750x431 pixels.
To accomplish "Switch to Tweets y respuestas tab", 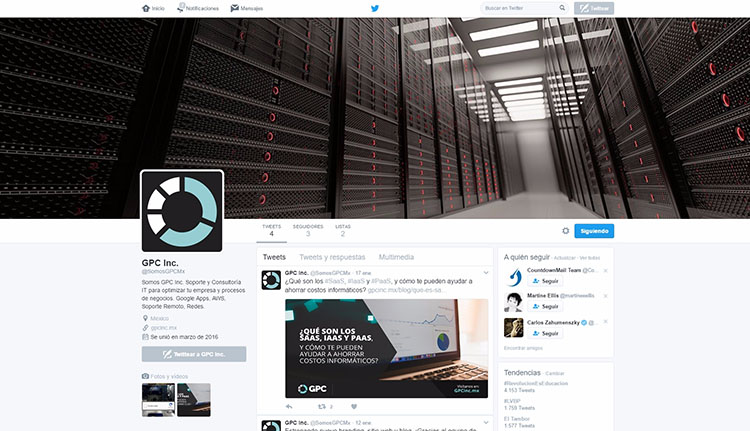I will click(332, 257).
